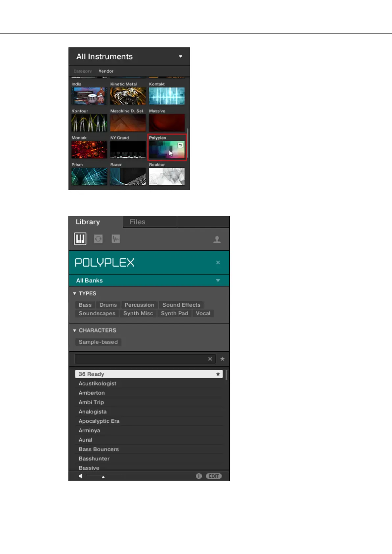Select the One-shots waveform icon
This screenshot has height=554, width=392.
(116, 239)
